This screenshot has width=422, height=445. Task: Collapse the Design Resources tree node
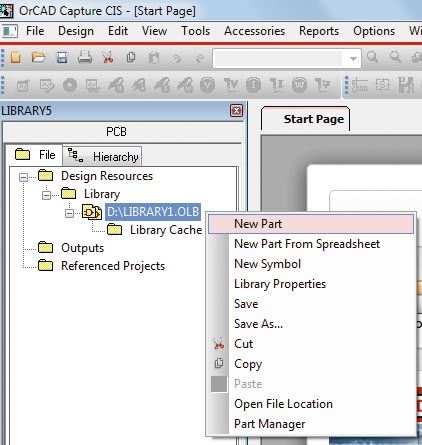click(23, 177)
